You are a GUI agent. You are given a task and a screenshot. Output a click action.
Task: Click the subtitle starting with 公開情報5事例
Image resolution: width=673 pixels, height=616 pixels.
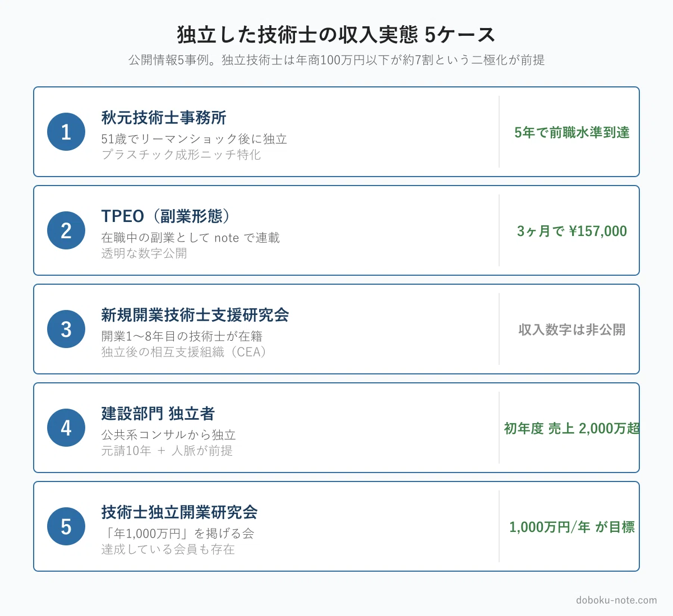point(336,60)
